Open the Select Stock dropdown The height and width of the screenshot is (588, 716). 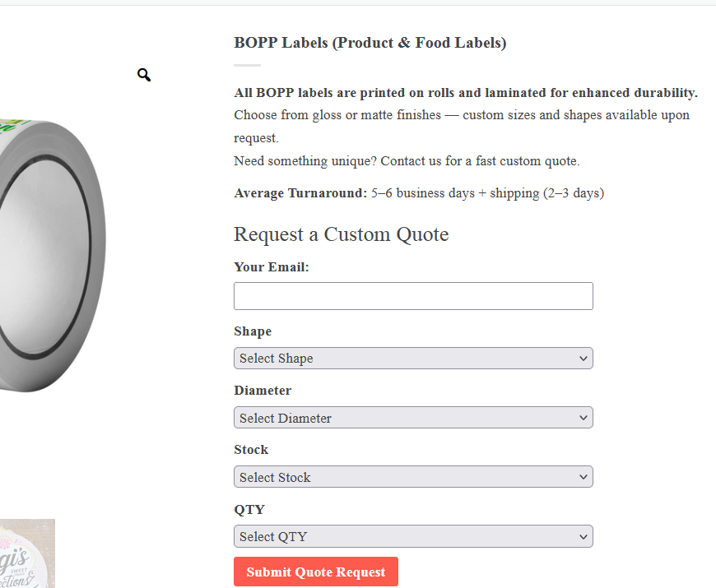[x=413, y=477]
